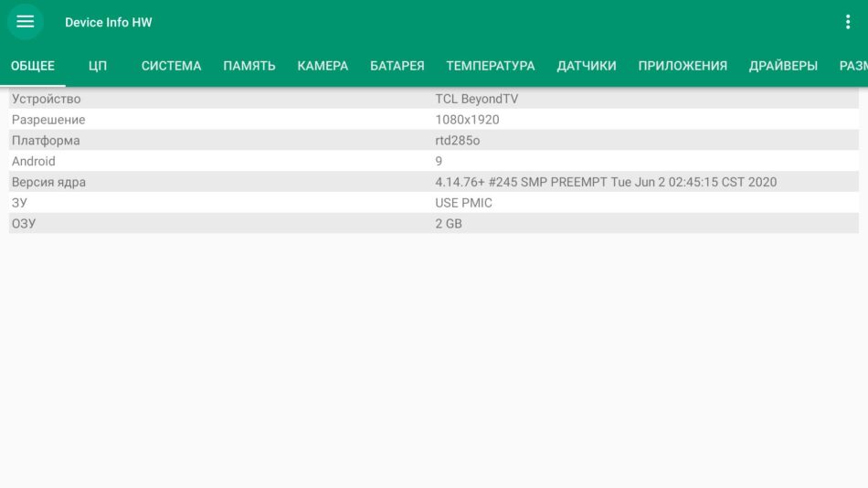Switch to the ДАТЧИКИ tab

coord(587,66)
